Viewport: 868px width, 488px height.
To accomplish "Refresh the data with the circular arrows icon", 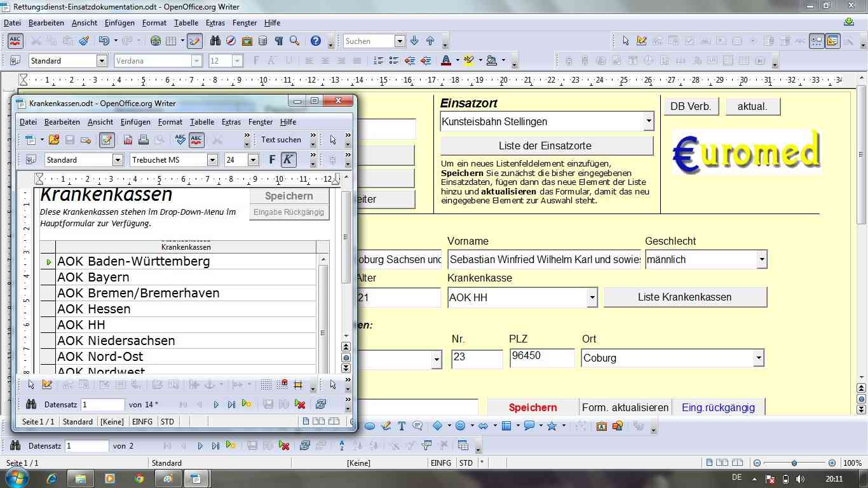I will (x=320, y=405).
